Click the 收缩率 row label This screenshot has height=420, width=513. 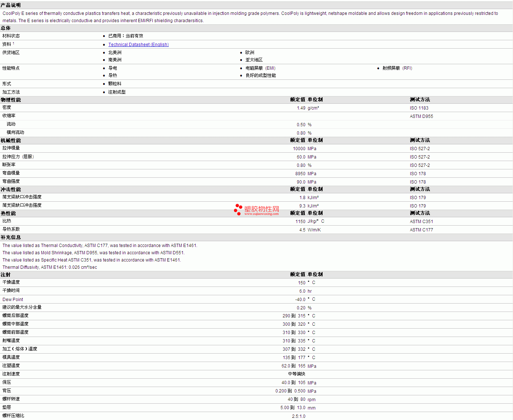click(9, 116)
